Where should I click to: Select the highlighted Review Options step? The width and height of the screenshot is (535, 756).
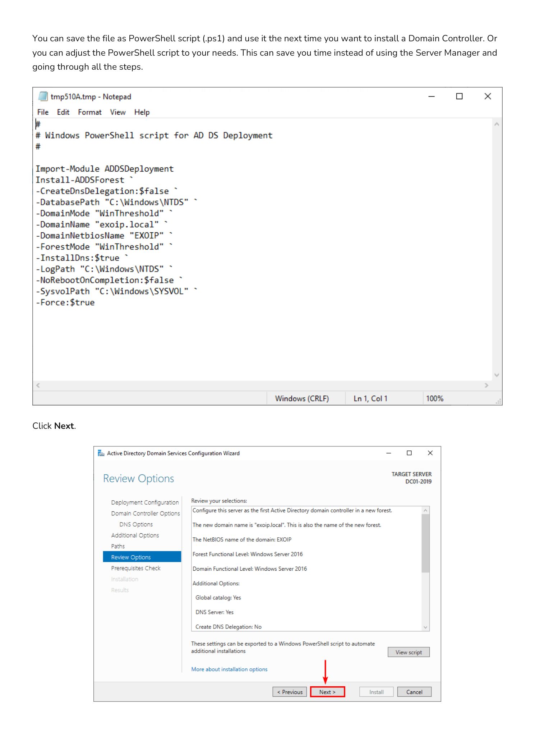point(142,557)
